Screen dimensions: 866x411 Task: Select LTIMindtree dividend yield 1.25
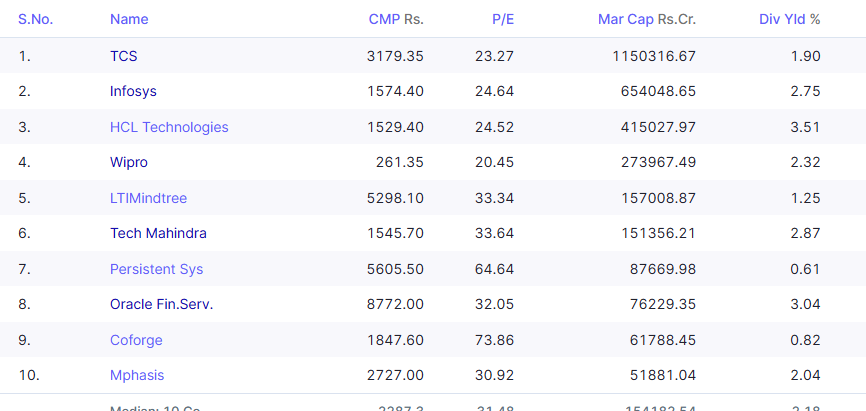805,198
